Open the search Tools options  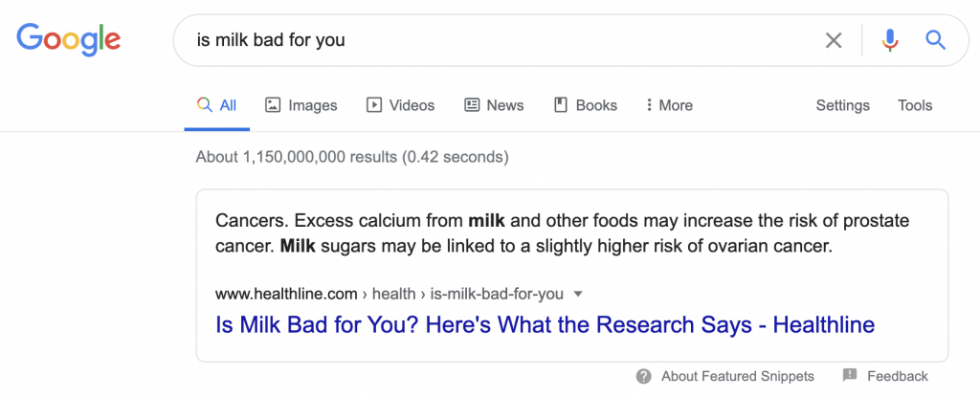(915, 105)
